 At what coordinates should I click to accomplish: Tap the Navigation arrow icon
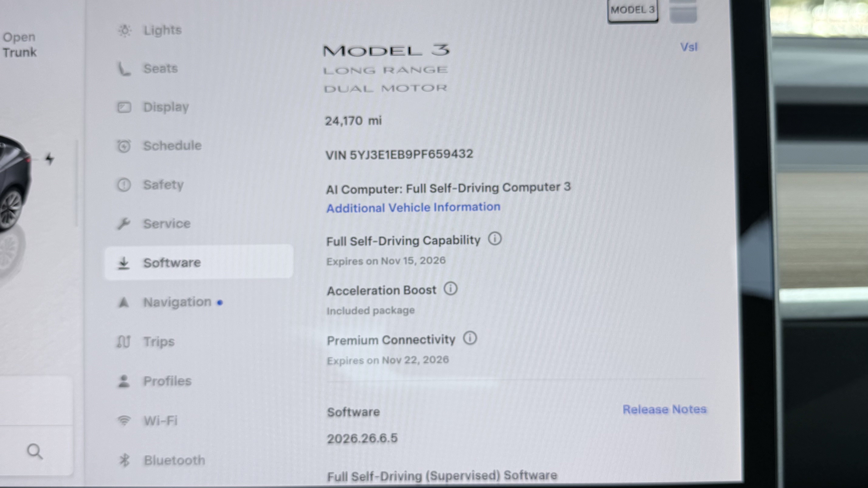click(x=124, y=302)
